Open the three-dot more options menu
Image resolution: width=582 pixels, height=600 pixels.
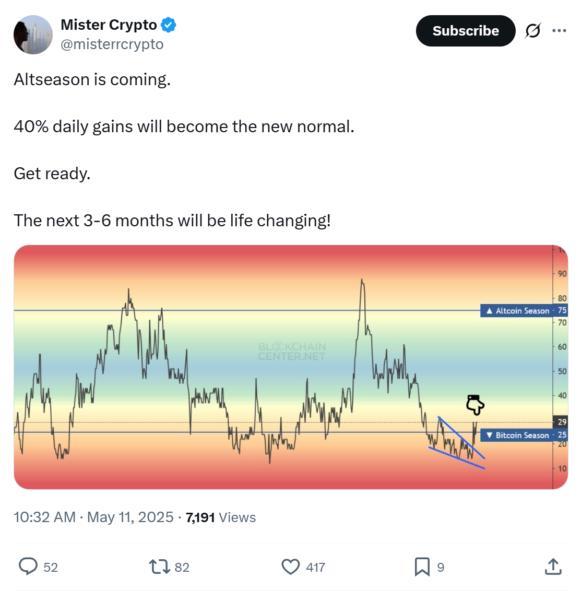point(559,31)
